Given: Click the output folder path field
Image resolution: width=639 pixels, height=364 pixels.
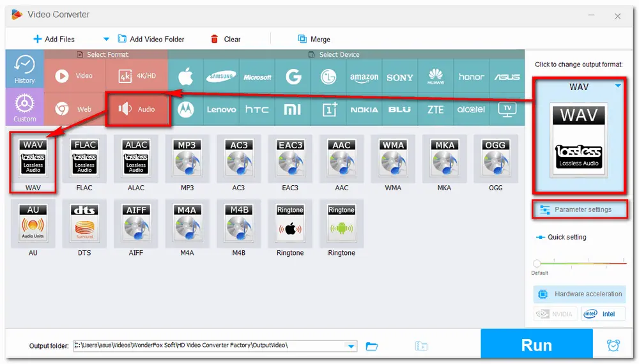Looking at the screenshot, I should coord(210,345).
